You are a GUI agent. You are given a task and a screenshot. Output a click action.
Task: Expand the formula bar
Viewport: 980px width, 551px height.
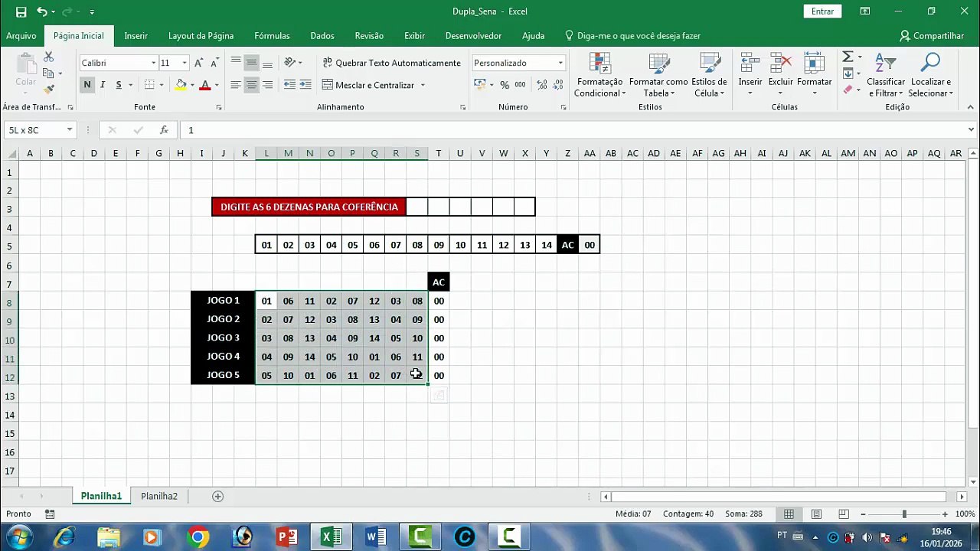click(x=972, y=130)
